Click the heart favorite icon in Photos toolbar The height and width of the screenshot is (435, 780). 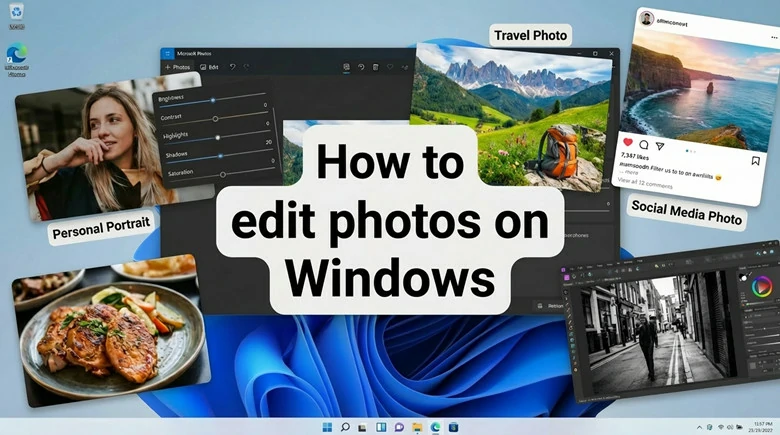[x=390, y=67]
